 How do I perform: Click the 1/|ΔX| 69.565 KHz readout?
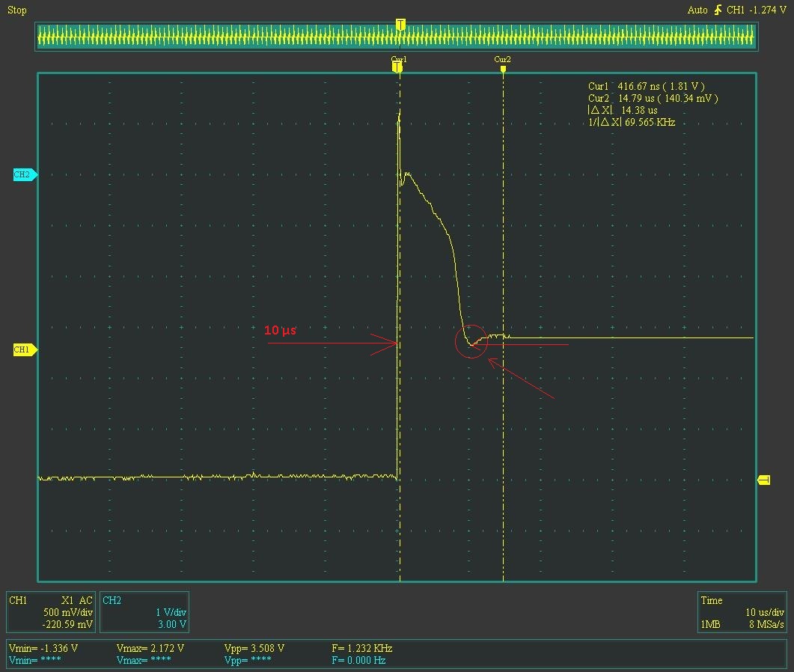tap(632, 122)
